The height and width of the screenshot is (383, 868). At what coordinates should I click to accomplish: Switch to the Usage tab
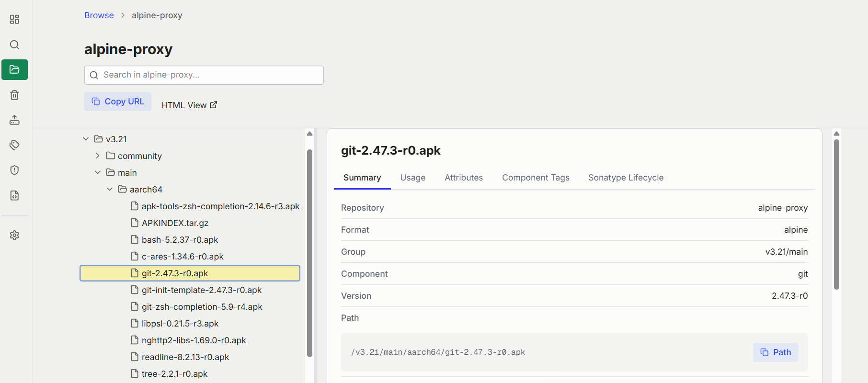(x=413, y=178)
